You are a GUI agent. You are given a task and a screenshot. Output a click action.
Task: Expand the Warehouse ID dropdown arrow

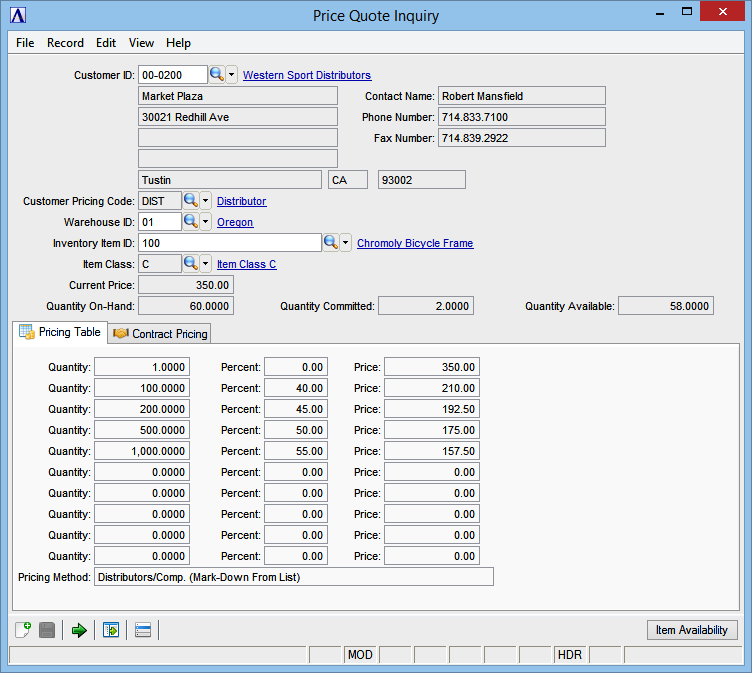click(x=206, y=222)
